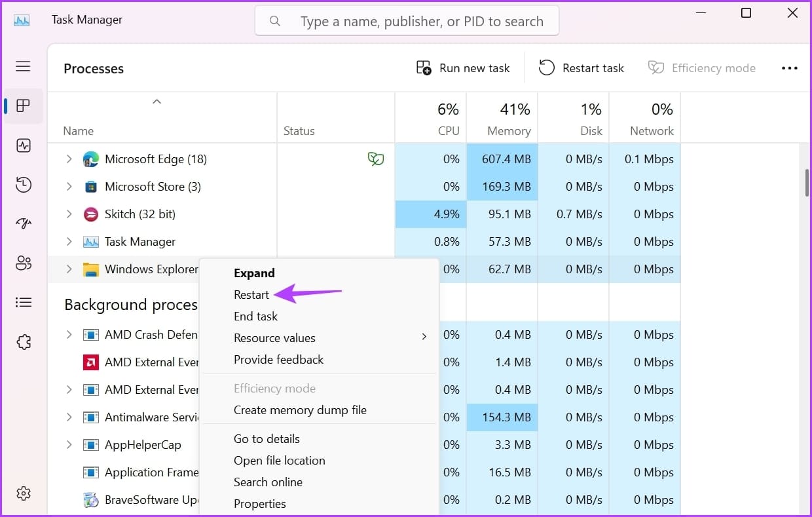This screenshot has height=517, width=812.
Task: Sort by the Disk column header
Action: coord(574,118)
